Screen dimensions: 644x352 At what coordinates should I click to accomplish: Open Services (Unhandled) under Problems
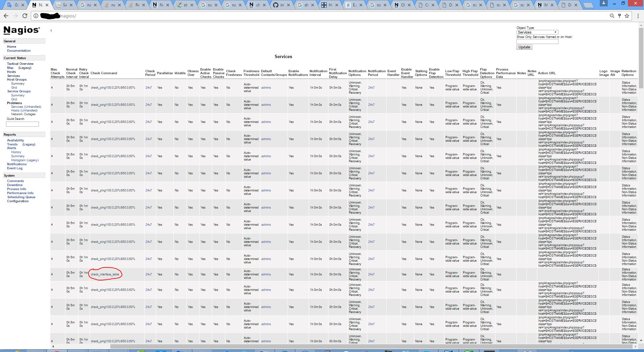pyautogui.click(x=26, y=107)
